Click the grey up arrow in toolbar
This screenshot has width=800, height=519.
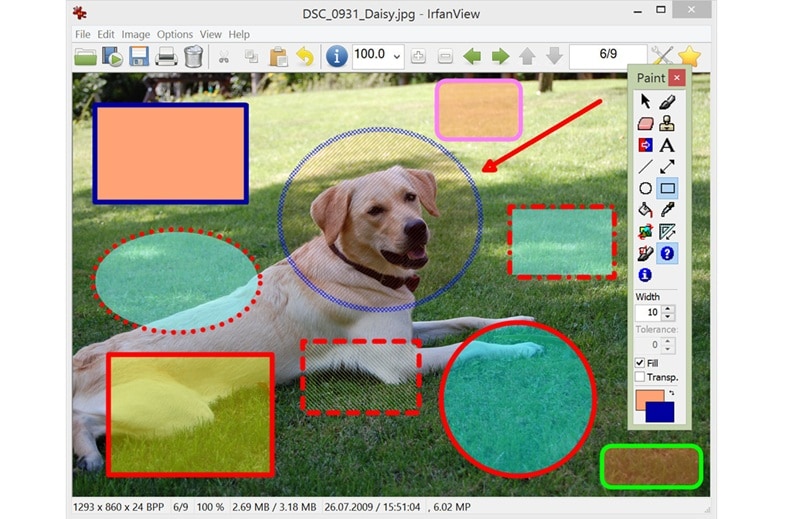(x=527, y=56)
